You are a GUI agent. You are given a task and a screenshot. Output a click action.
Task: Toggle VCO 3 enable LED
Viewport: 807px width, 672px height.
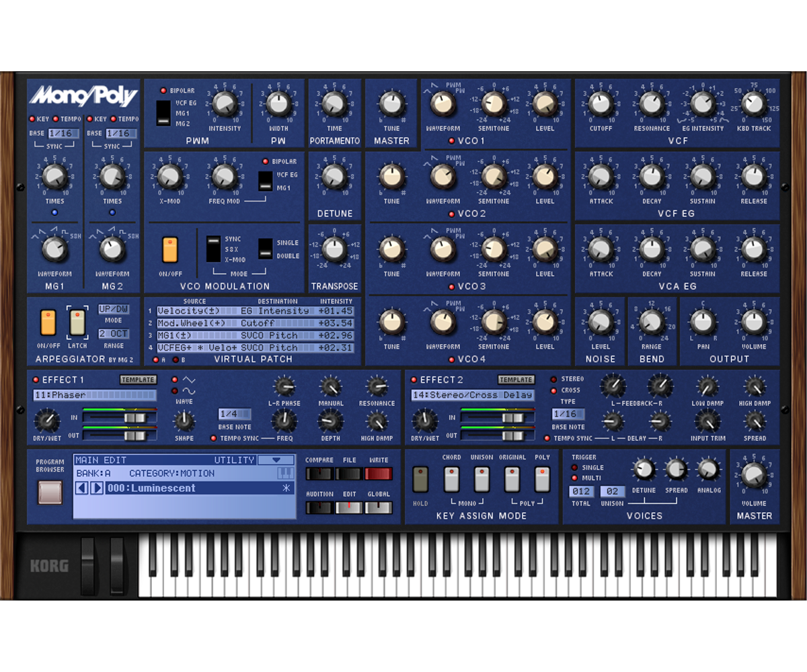(x=452, y=287)
